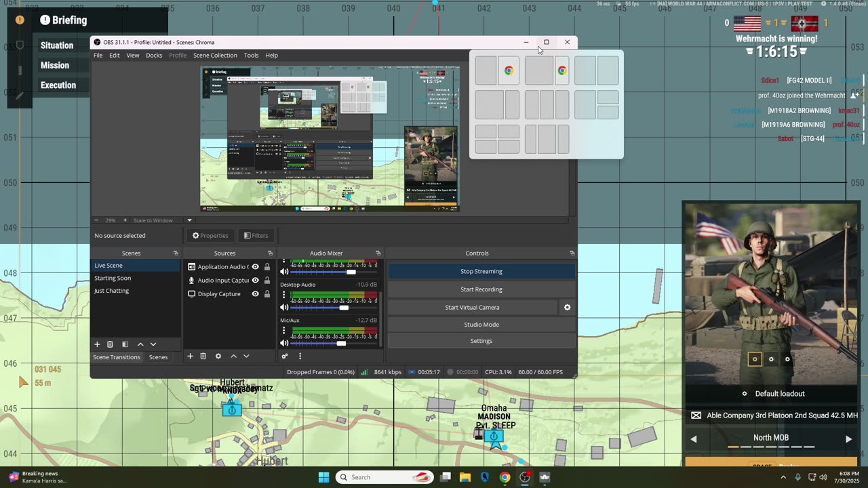
Task: Add a new scene with plus icon
Action: pyautogui.click(x=97, y=344)
